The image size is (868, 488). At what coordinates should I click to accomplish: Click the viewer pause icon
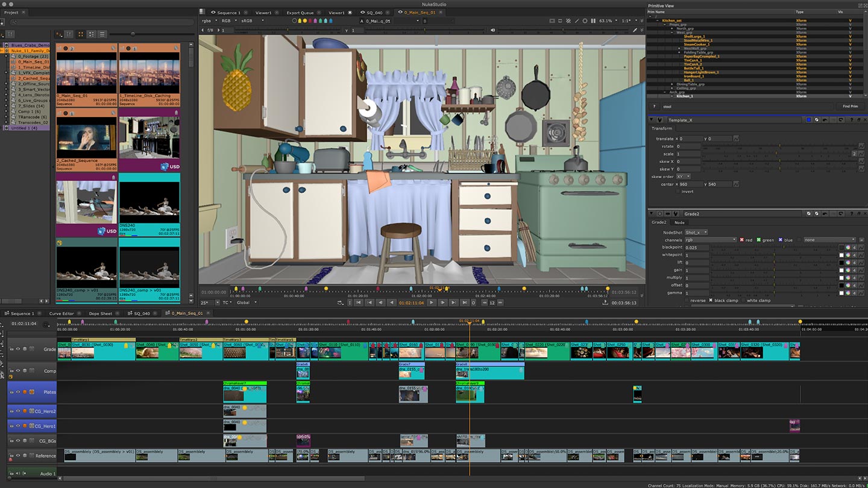tap(593, 20)
